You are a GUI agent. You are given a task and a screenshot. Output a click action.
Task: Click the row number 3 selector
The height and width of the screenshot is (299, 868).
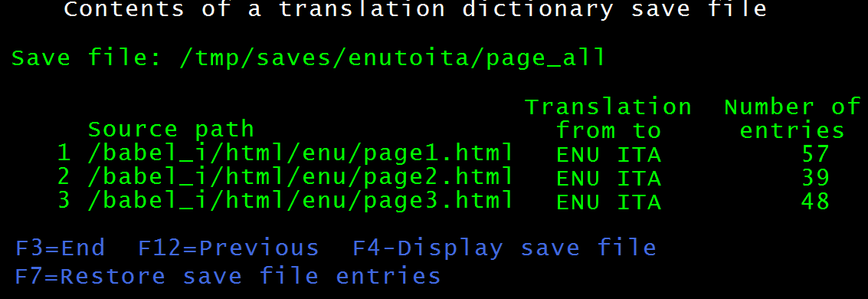[64, 200]
